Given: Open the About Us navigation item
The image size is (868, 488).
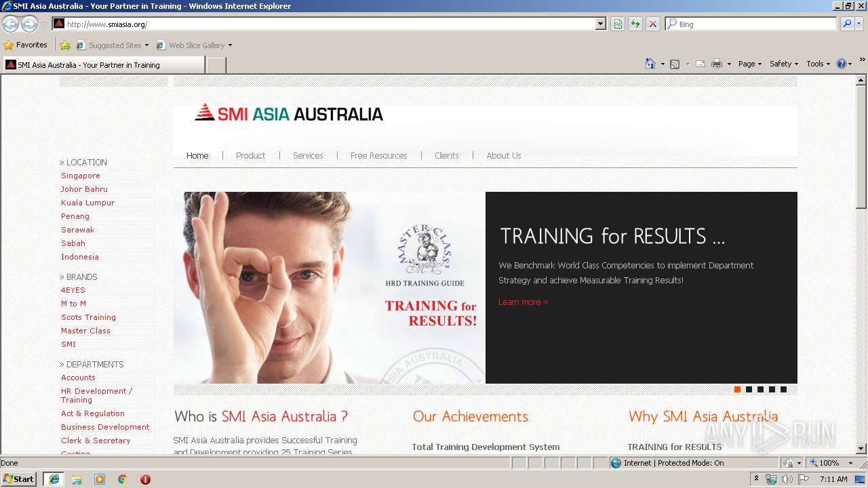Looking at the screenshot, I should [503, 155].
